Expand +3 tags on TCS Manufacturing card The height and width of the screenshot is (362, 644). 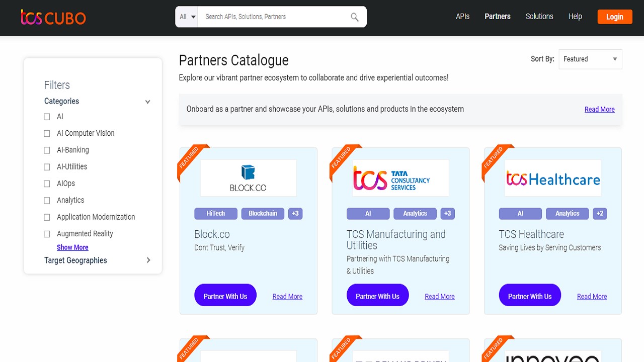448,214
